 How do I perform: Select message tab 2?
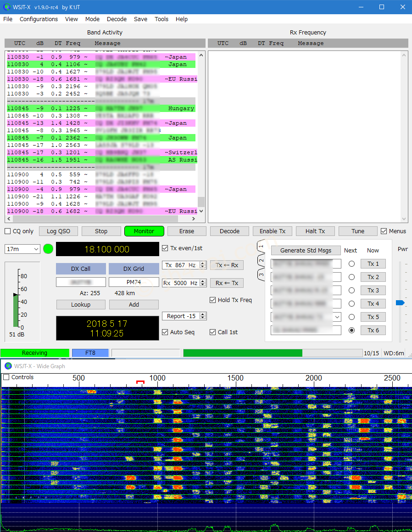(x=261, y=261)
